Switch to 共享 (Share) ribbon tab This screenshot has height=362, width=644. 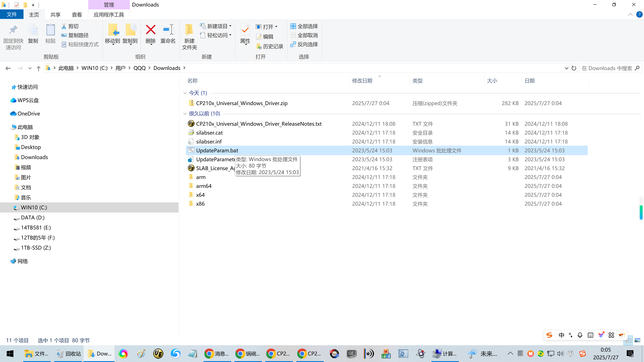(x=56, y=14)
